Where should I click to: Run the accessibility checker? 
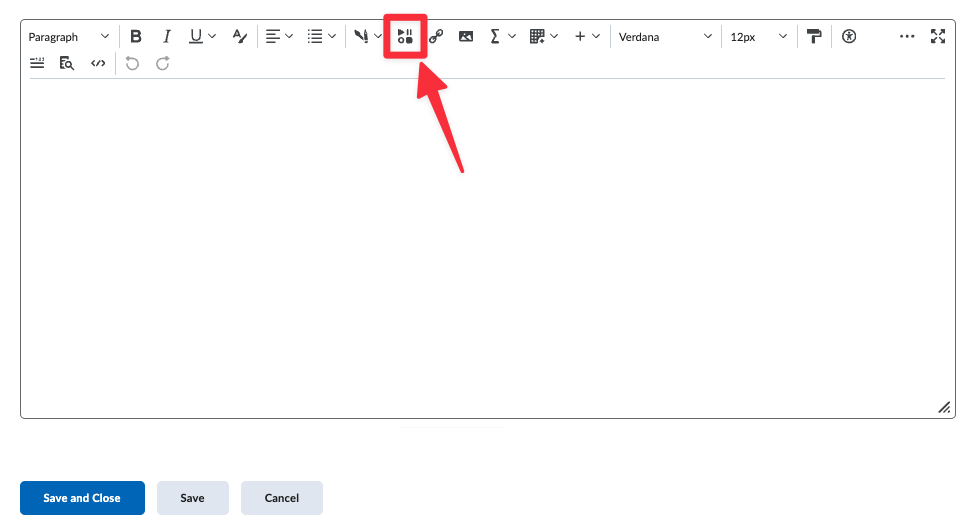point(849,37)
